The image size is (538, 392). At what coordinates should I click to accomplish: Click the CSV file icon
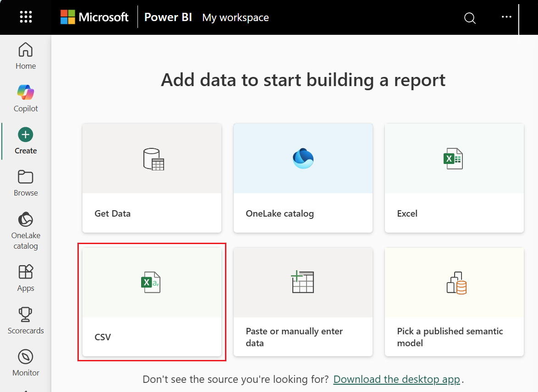click(151, 282)
